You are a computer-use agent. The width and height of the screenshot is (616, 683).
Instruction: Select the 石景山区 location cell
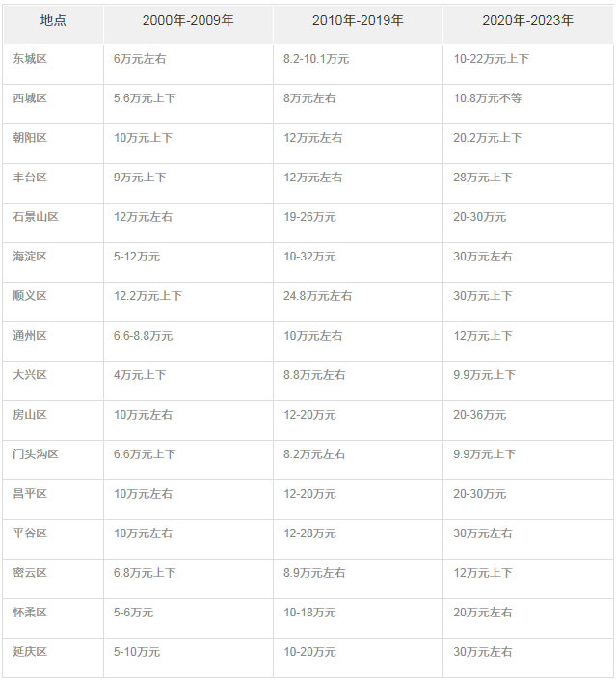click(36, 217)
